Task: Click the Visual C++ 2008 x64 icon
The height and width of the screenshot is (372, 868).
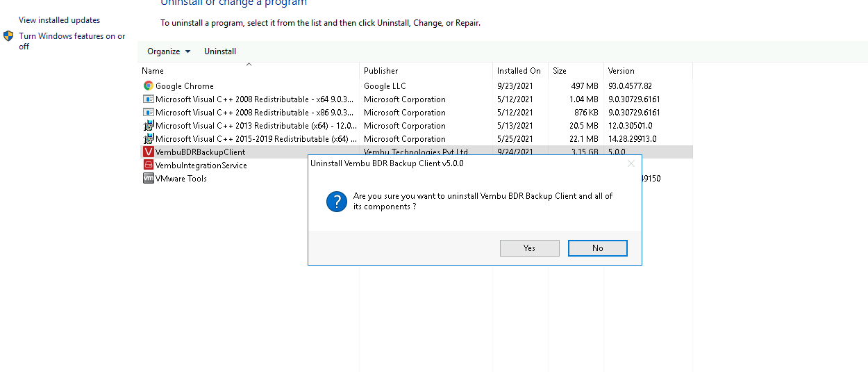Action: pos(148,99)
